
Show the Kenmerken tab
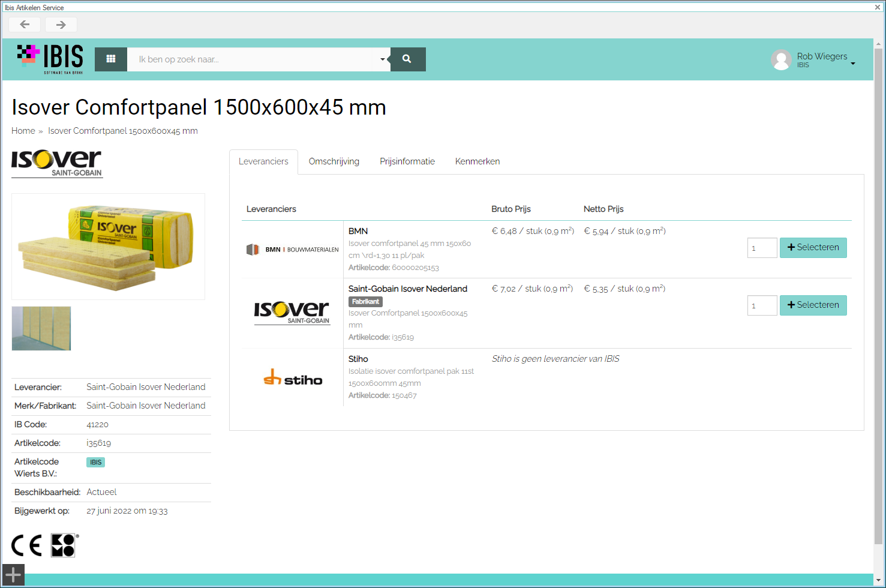(x=477, y=161)
